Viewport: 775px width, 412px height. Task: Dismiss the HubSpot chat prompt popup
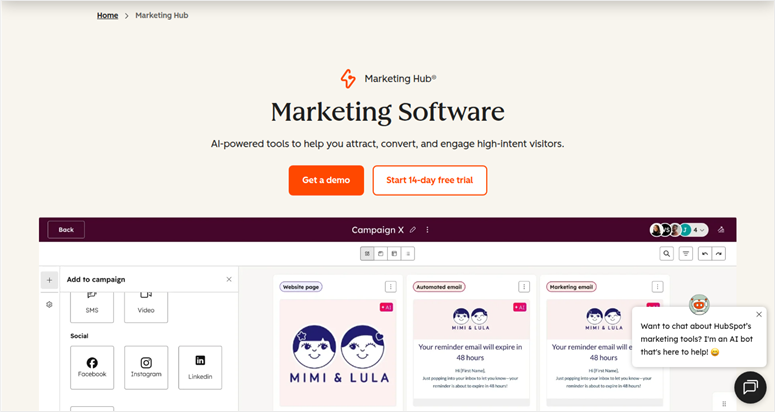(759, 314)
